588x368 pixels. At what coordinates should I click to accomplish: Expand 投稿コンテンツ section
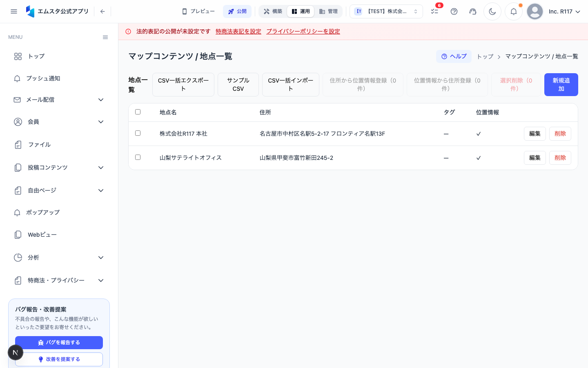click(x=59, y=168)
